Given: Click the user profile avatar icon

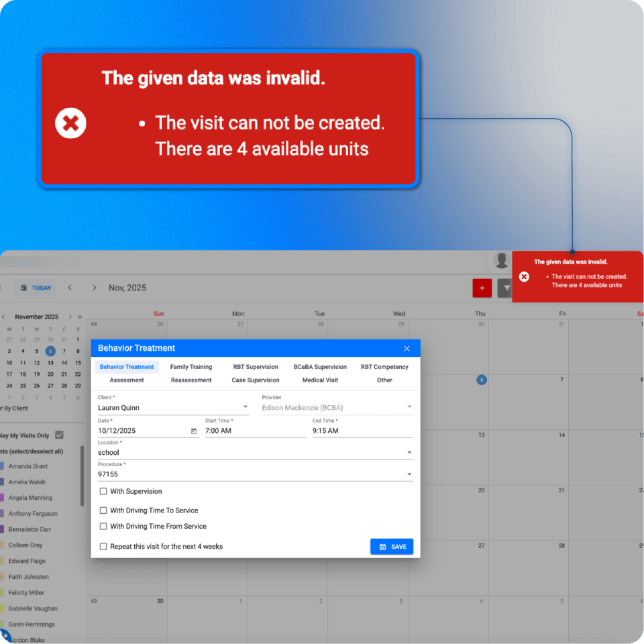Looking at the screenshot, I should tap(501, 260).
